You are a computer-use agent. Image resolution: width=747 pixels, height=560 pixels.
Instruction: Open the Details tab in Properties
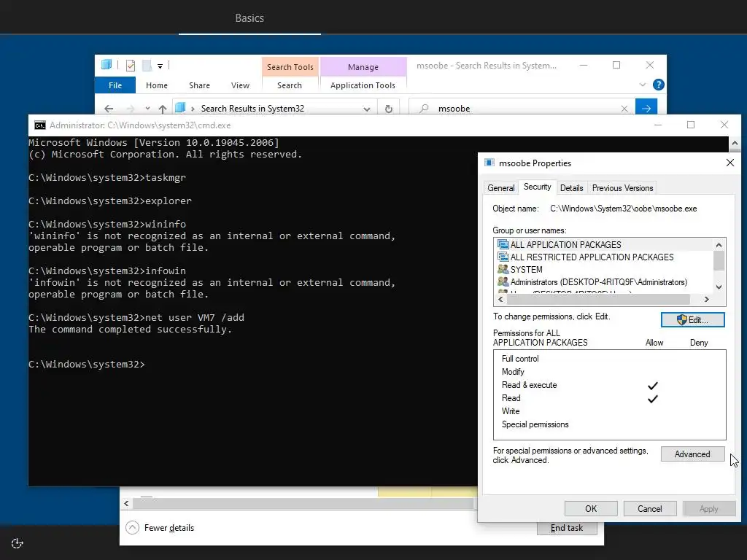(x=572, y=188)
